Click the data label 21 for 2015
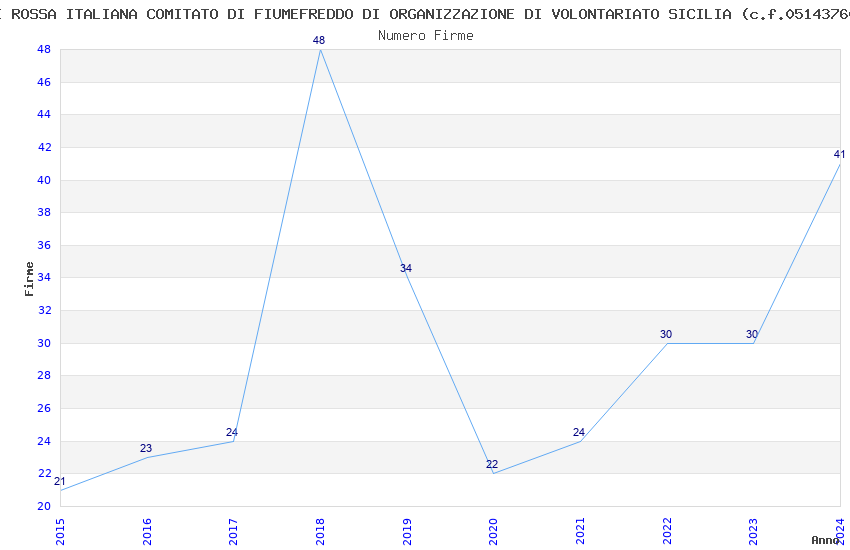This screenshot has height=550, width=850. (60, 481)
